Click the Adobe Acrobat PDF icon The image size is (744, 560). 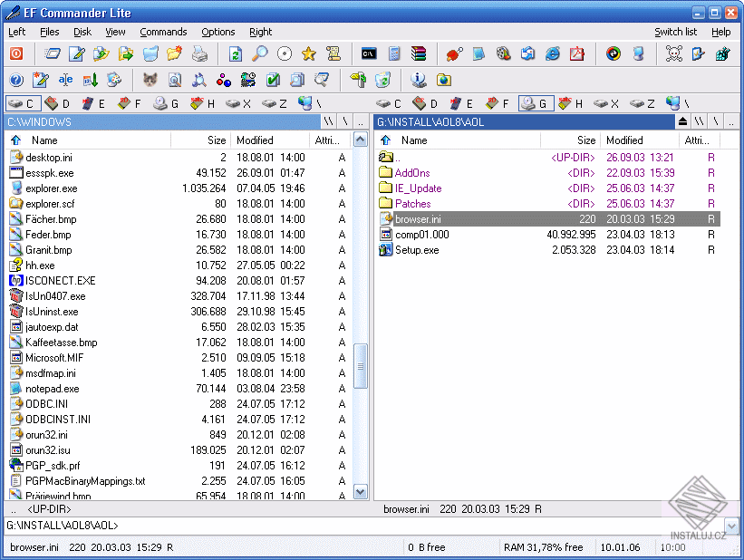[577, 53]
